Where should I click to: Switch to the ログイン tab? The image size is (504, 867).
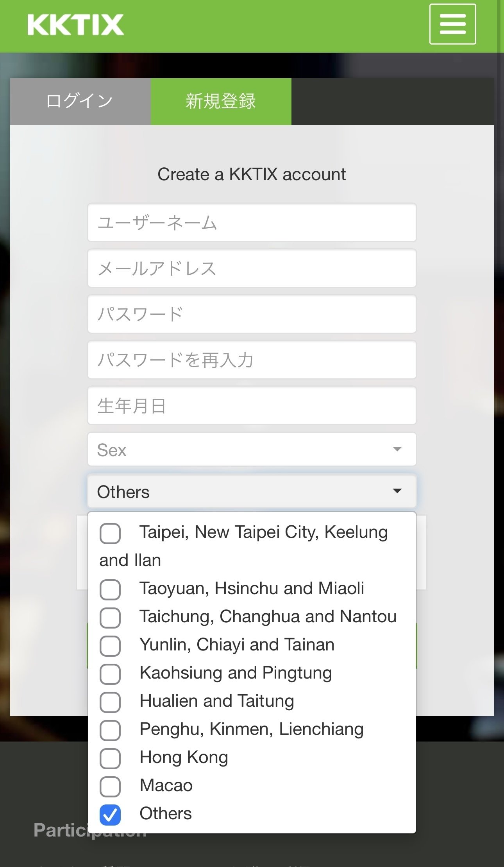click(x=80, y=102)
